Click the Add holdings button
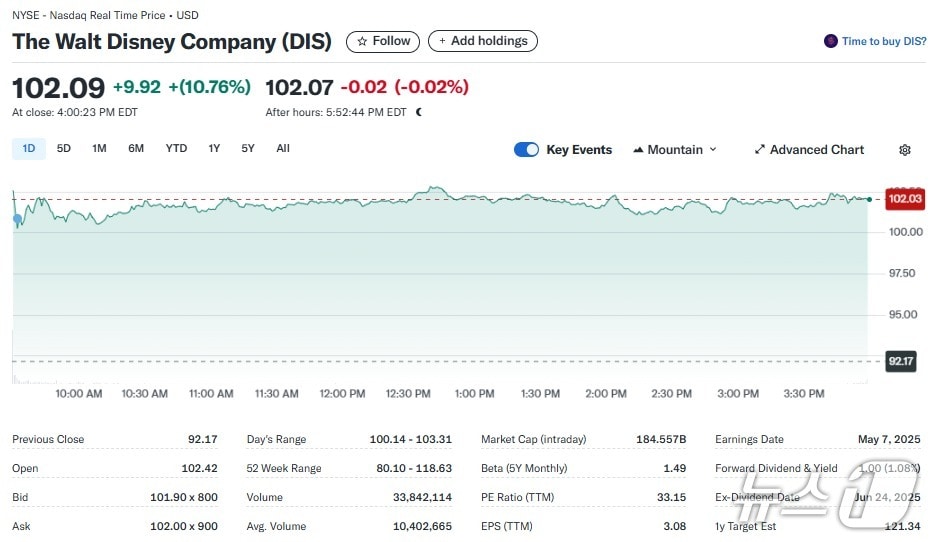The width and height of the screenshot is (931, 542). pyautogui.click(x=482, y=41)
